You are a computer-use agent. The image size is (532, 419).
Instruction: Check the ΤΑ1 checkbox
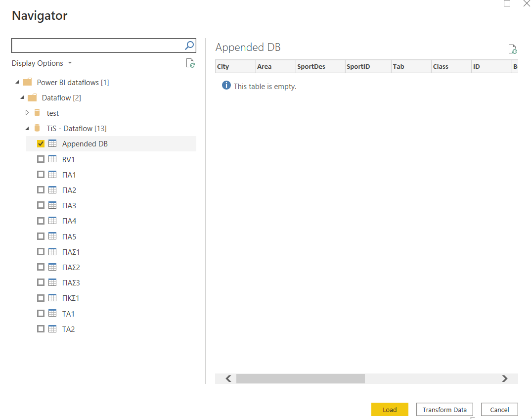[41, 313]
